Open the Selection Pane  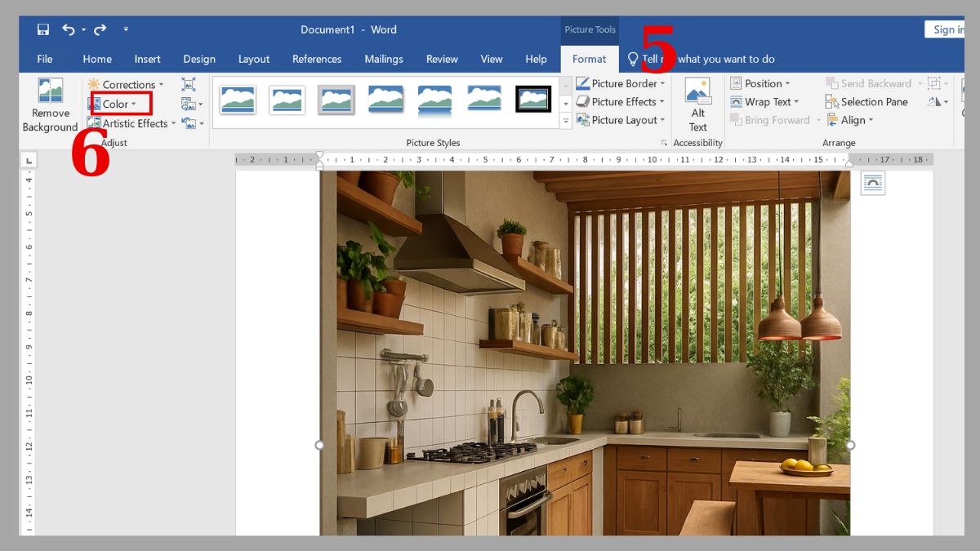866,101
